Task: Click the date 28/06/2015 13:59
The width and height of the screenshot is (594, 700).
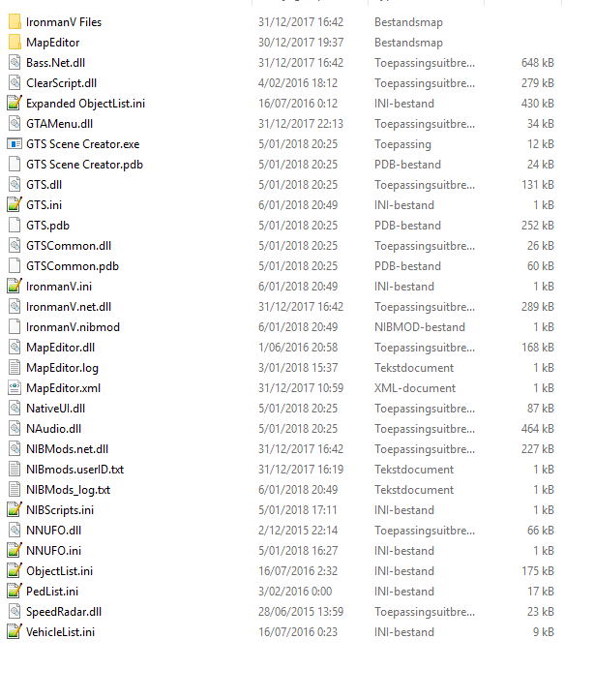Action: tap(301, 612)
